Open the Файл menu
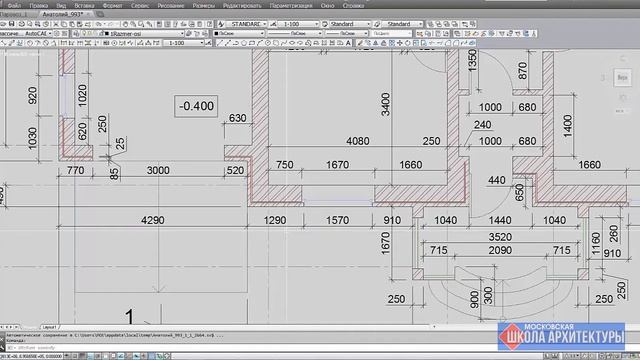The width and height of the screenshot is (640, 360). point(14,6)
